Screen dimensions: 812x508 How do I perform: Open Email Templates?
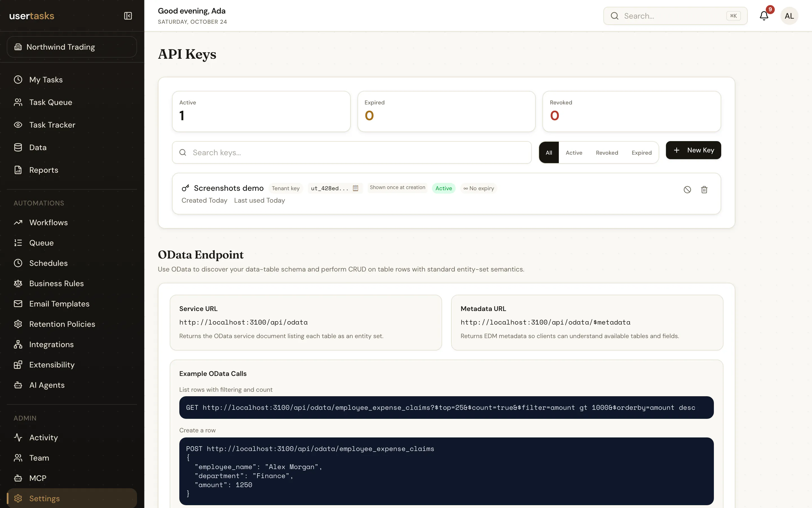(x=72, y=304)
